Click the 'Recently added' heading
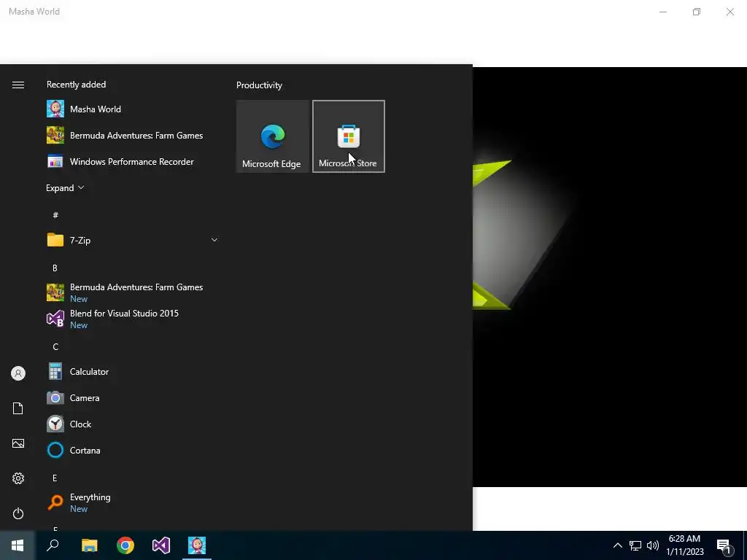This screenshot has height=560, width=747. coord(76,85)
